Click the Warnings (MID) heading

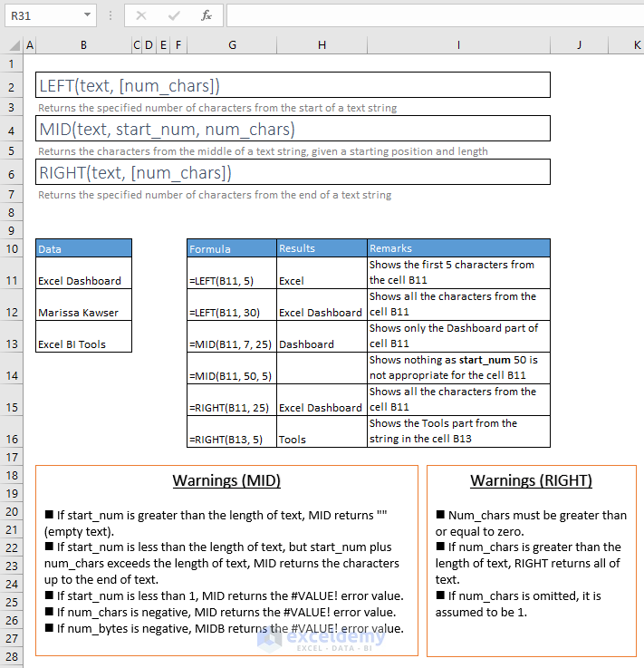click(x=226, y=480)
